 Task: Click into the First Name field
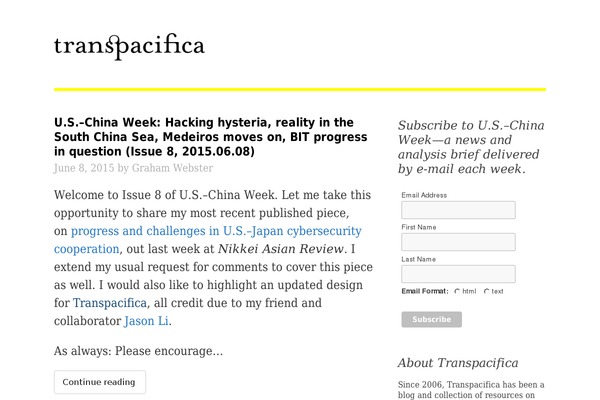point(458,242)
